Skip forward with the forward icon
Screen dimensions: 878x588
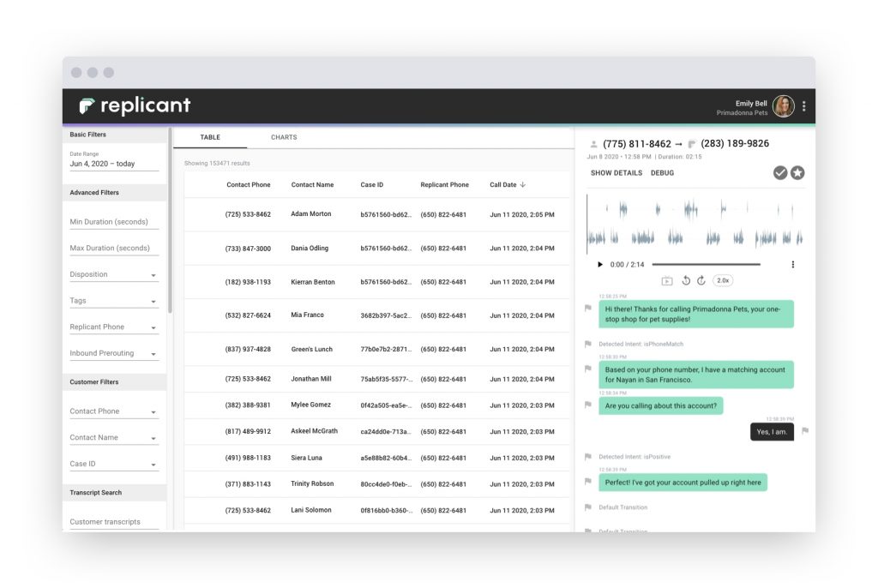[701, 280]
